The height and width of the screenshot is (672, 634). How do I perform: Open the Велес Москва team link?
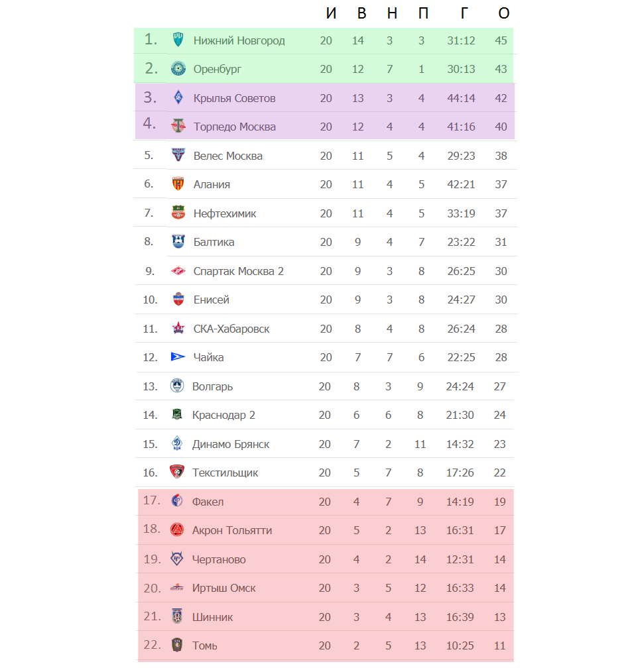pyautogui.click(x=227, y=156)
